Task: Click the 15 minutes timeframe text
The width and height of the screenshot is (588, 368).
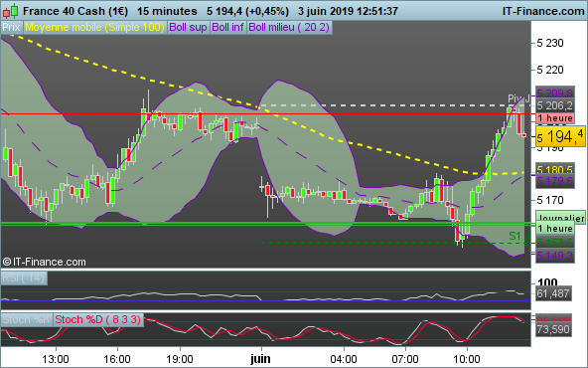Action: pos(167,11)
